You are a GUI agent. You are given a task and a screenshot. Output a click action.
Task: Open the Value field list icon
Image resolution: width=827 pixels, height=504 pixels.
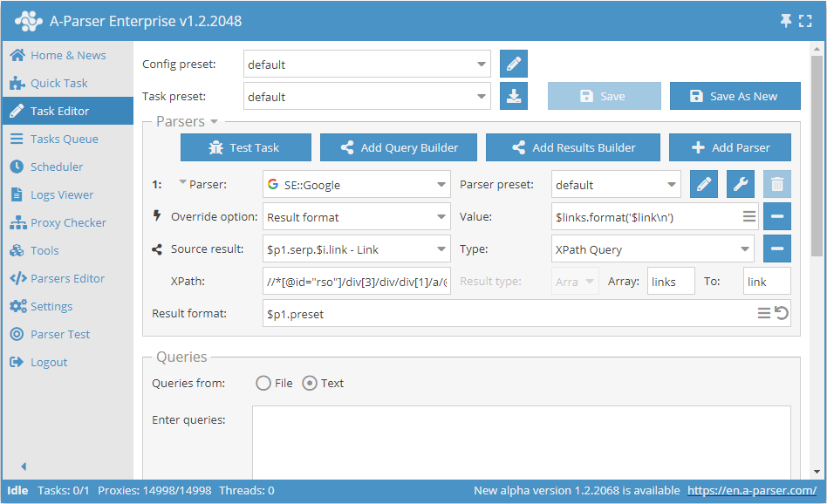[x=748, y=215]
